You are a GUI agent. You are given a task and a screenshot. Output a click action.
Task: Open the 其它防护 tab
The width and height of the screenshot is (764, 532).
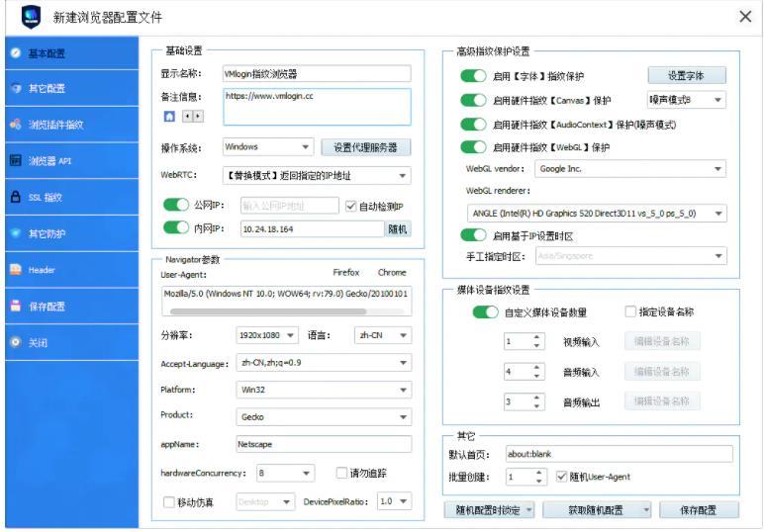tap(72, 233)
